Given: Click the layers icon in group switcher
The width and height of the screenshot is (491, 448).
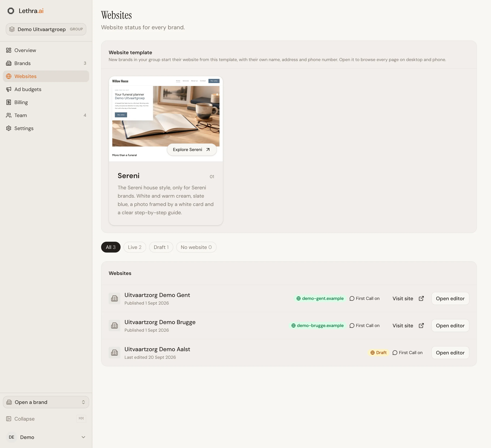Looking at the screenshot, I should coord(12,29).
